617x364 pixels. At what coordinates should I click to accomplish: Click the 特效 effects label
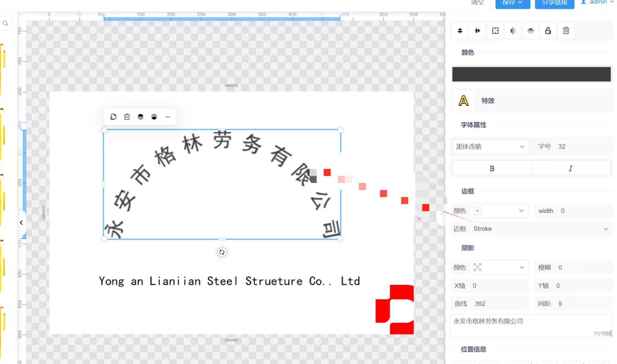coord(488,101)
